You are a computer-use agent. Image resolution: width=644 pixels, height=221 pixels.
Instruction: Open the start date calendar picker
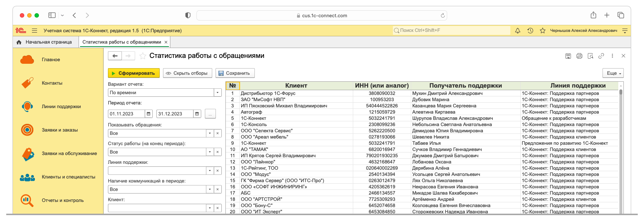click(149, 114)
